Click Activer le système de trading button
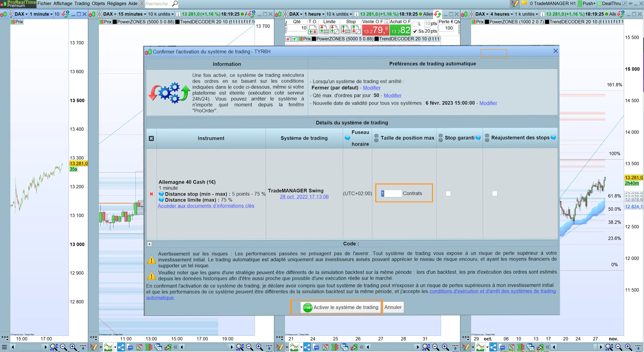644x352 pixels. [x=340, y=307]
